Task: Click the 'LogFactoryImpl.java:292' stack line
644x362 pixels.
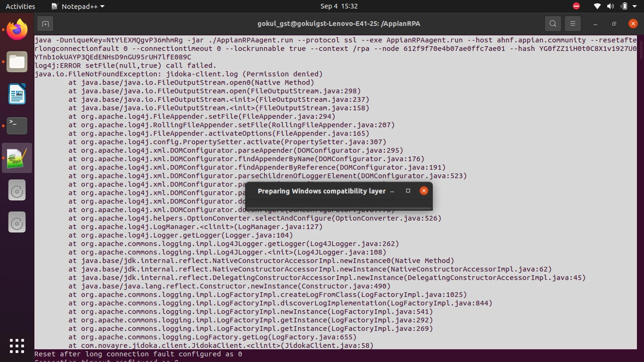Action: point(251,320)
